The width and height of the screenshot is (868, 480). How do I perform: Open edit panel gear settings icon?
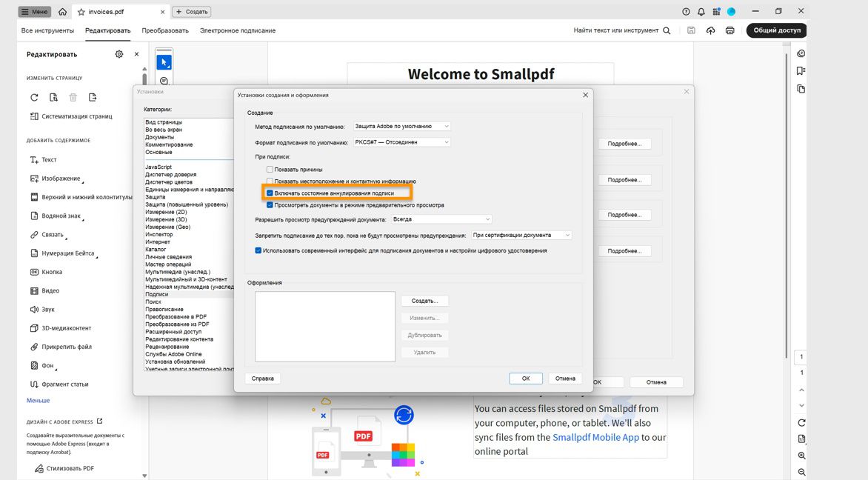(119, 54)
